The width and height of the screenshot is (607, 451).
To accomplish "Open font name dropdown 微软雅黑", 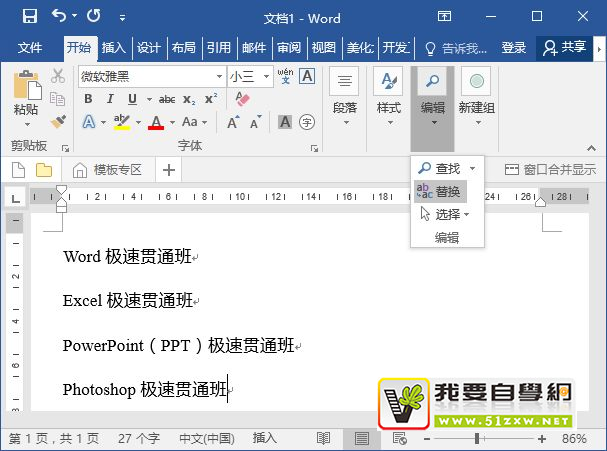I will [219, 77].
